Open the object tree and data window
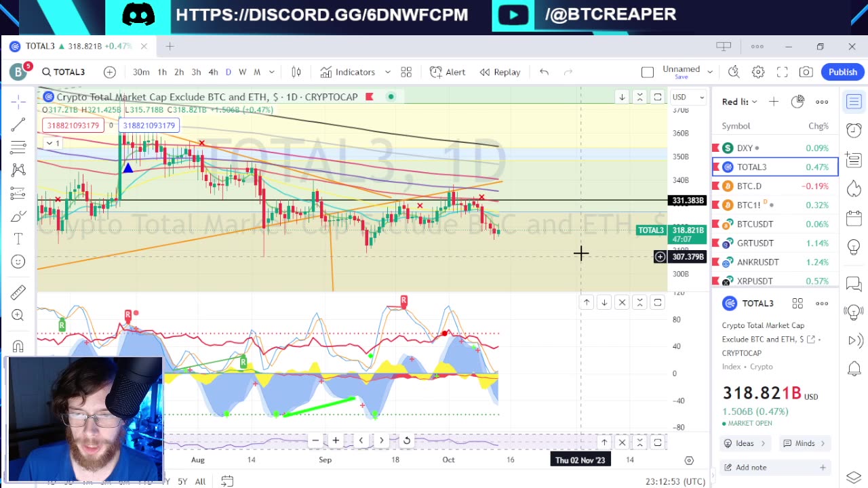The width and height of the screenshot is (868, 488). pos(854,477)
